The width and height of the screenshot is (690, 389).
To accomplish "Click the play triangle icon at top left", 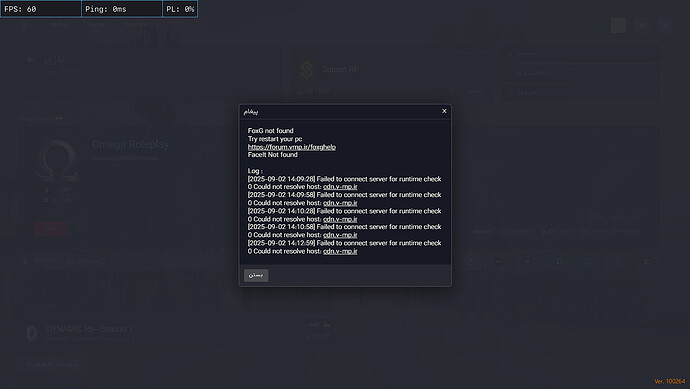I will pos(30,60).
